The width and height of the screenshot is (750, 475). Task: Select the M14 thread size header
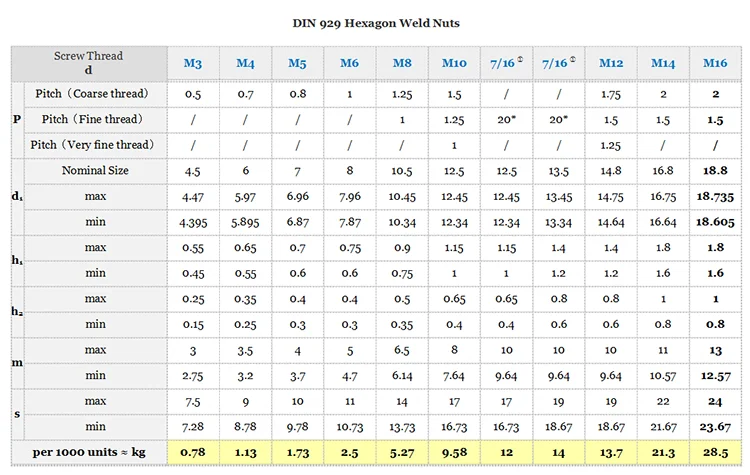coord(663,63)
